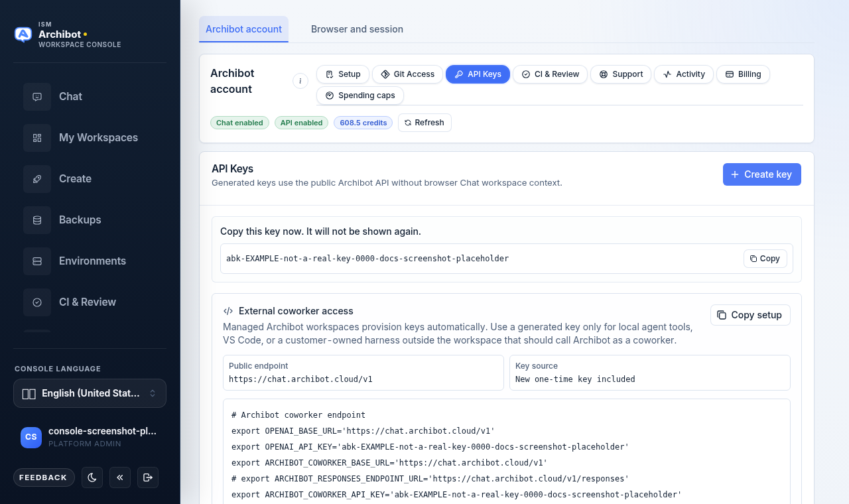849x504 pixels.
Task: Click the '# Archibot coworker endpoint' comment
Action: tap(298, 415)
